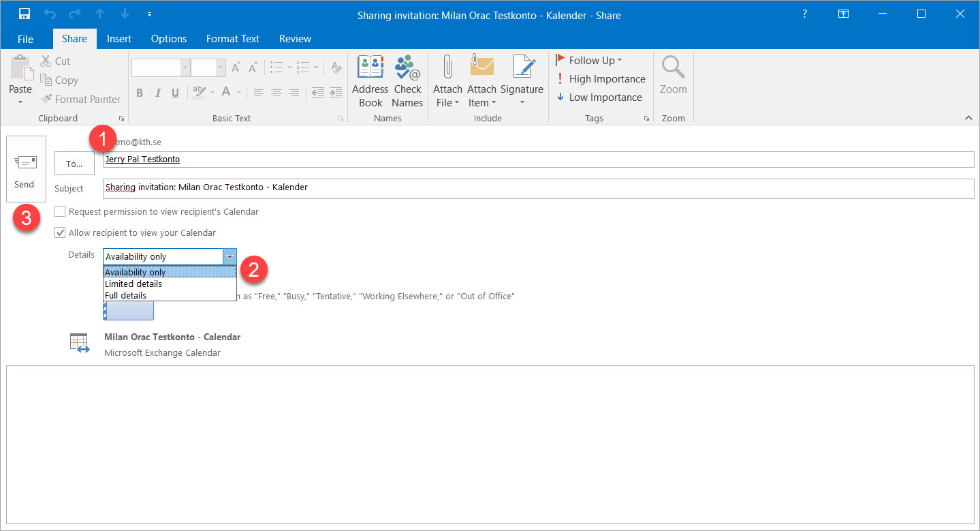Screen dimensions: 980x531
Task: Open the Address Book
Action: [x=370, y=81]
